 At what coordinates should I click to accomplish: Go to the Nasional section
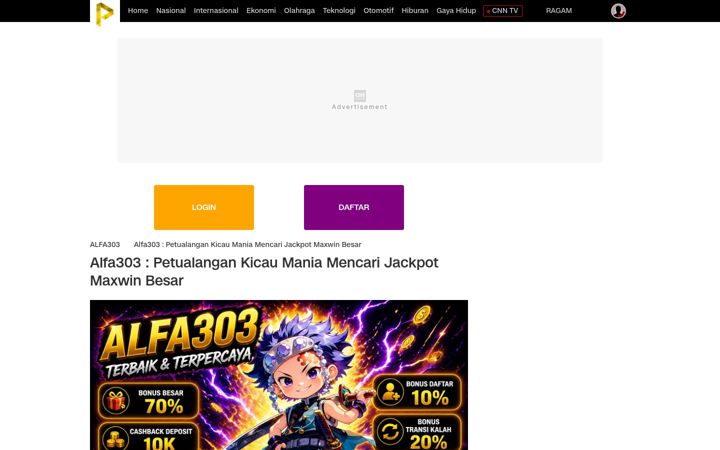click(x=171, y=11)
